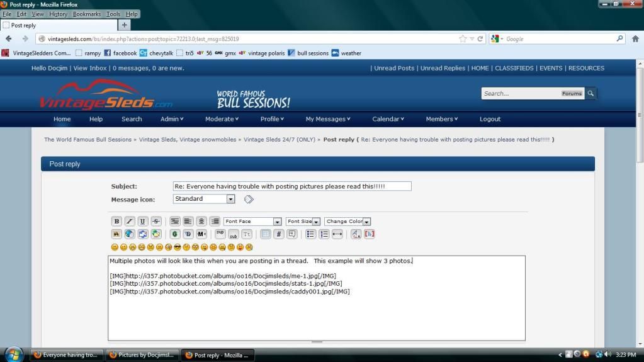644x362 pixels.
Task: Apply italic formatting to the text
Action: (x=130, y=222)
